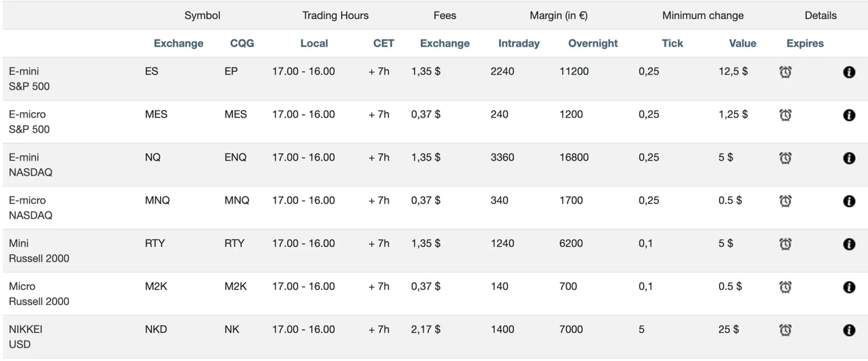The image size is (868, 361).
Task: Select the CQG column header
Action: 242,43
